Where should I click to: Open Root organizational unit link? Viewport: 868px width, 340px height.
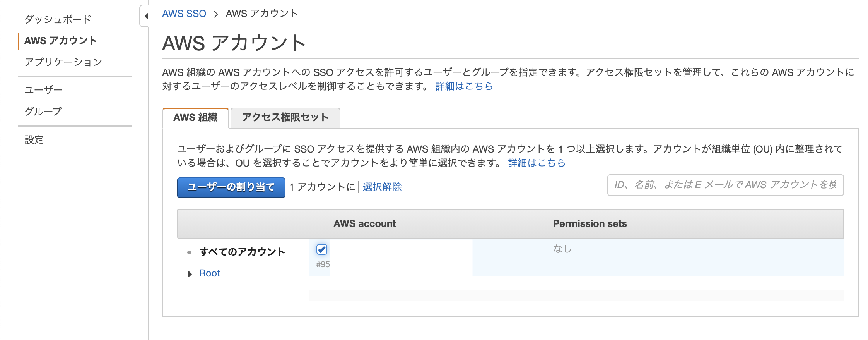click(209, 273)
